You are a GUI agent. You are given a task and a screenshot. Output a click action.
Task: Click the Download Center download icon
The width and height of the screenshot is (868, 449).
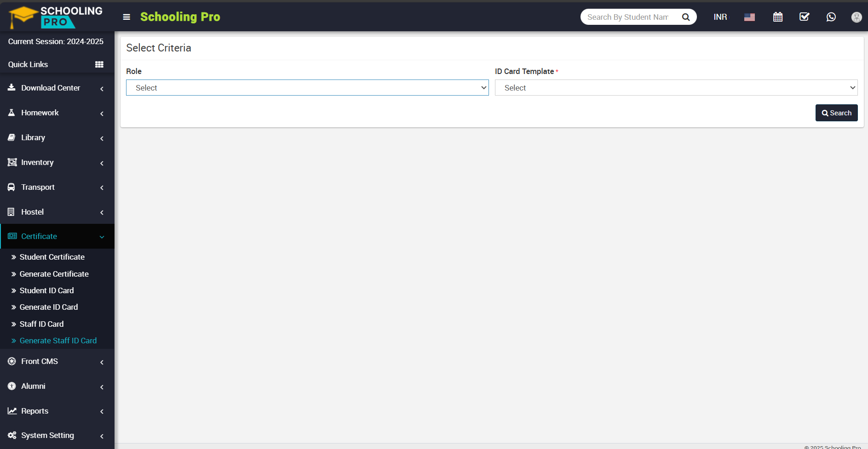11,87
